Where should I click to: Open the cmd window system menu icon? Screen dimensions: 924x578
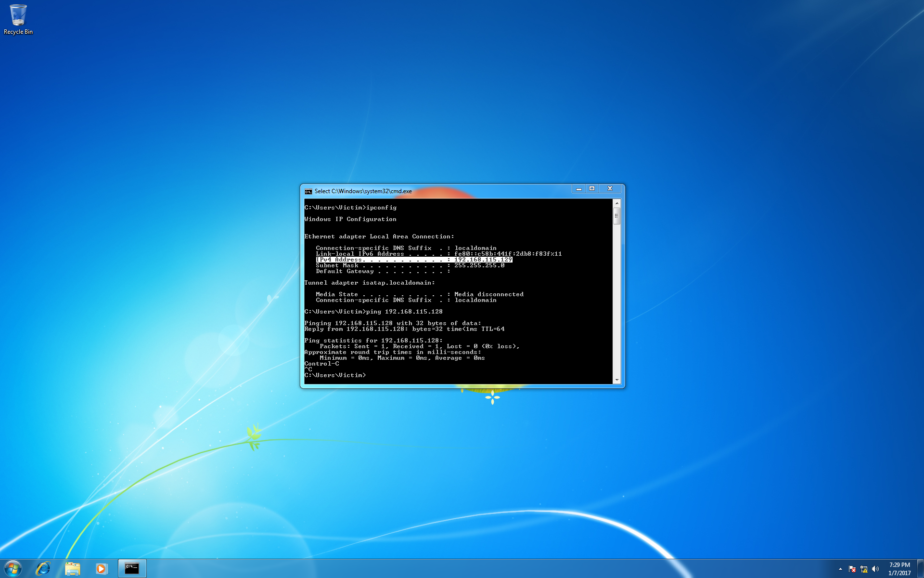[308, 191]
